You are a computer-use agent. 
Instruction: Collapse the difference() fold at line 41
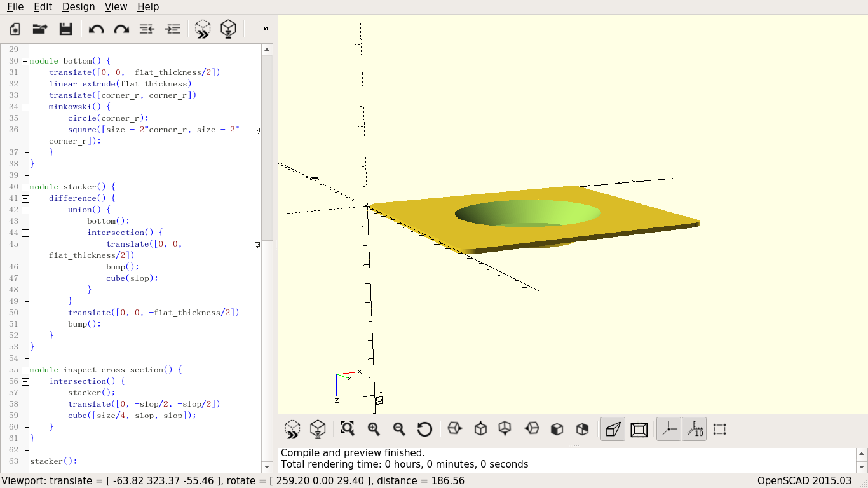(x=25, y=199)
